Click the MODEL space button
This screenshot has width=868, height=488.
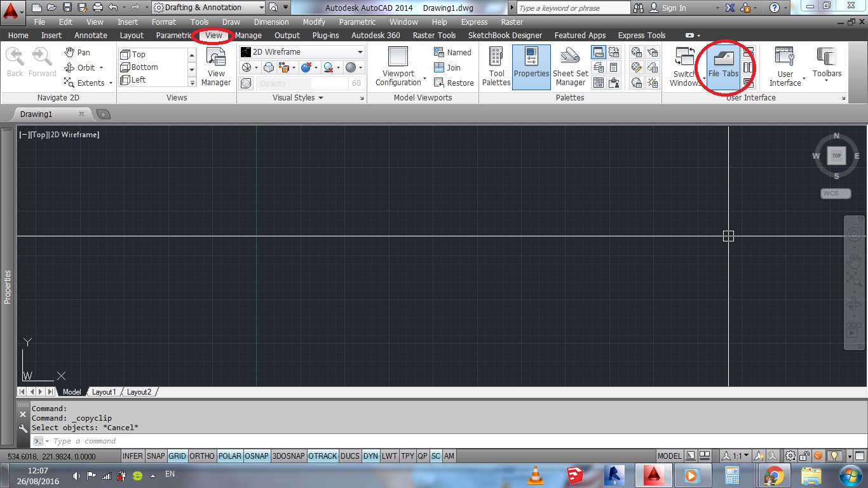pos(669,456)
